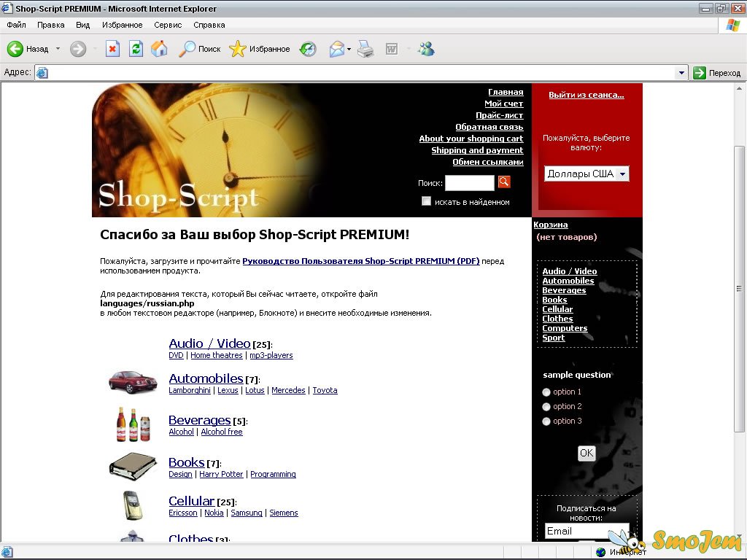Screen dimensions: 747x560
Task: Open the user guide PDF link
Action: (x=361, y=261)
